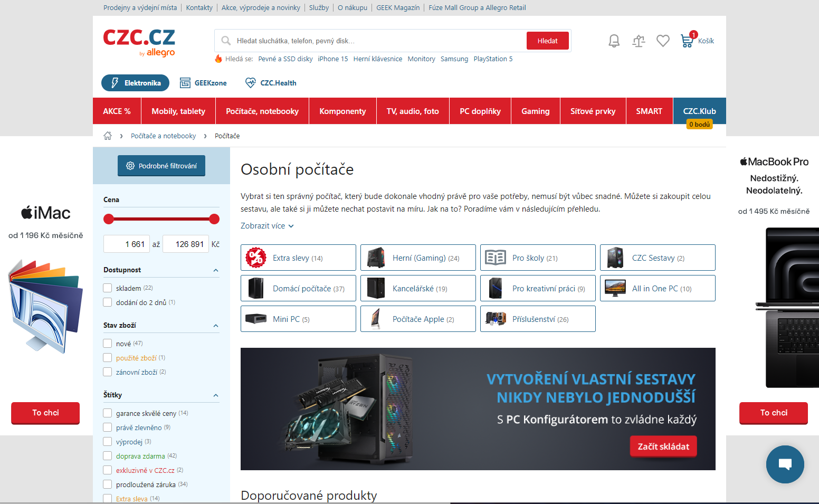Grab the minimum price slider handle

(109, 219)
